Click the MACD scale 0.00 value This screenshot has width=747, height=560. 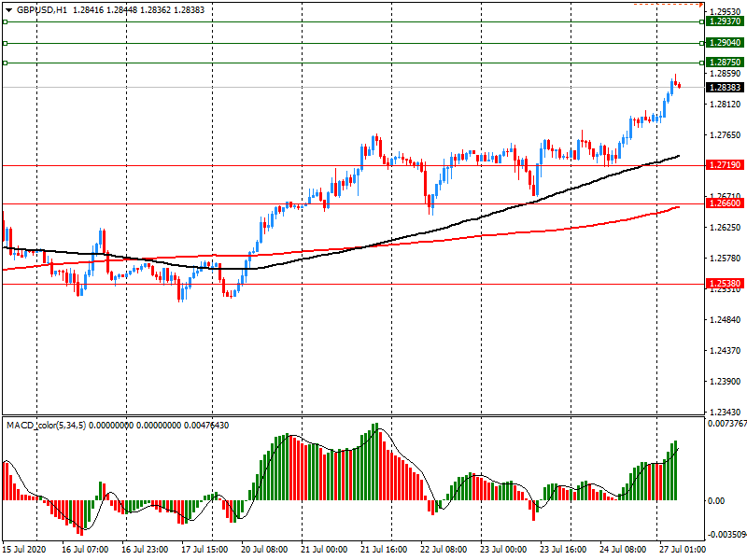716,500
